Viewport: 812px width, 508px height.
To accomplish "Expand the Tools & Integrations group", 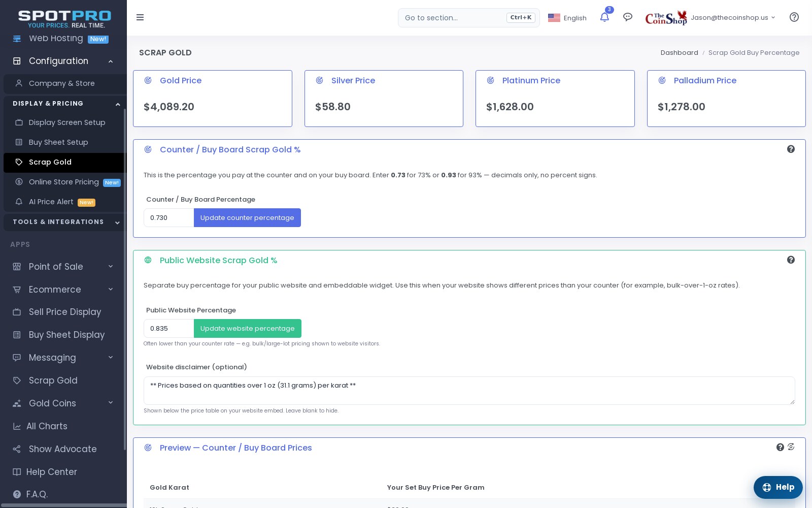I will [117, 222].
